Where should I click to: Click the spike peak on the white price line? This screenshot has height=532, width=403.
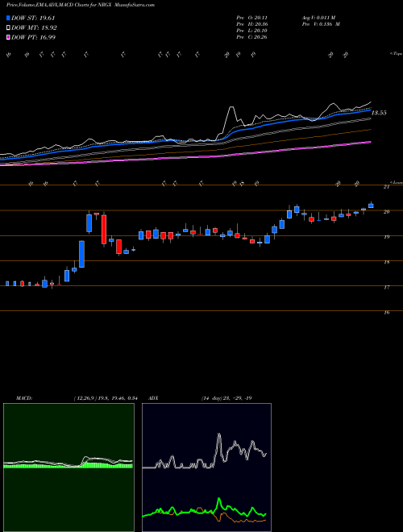tap(231, 107)
